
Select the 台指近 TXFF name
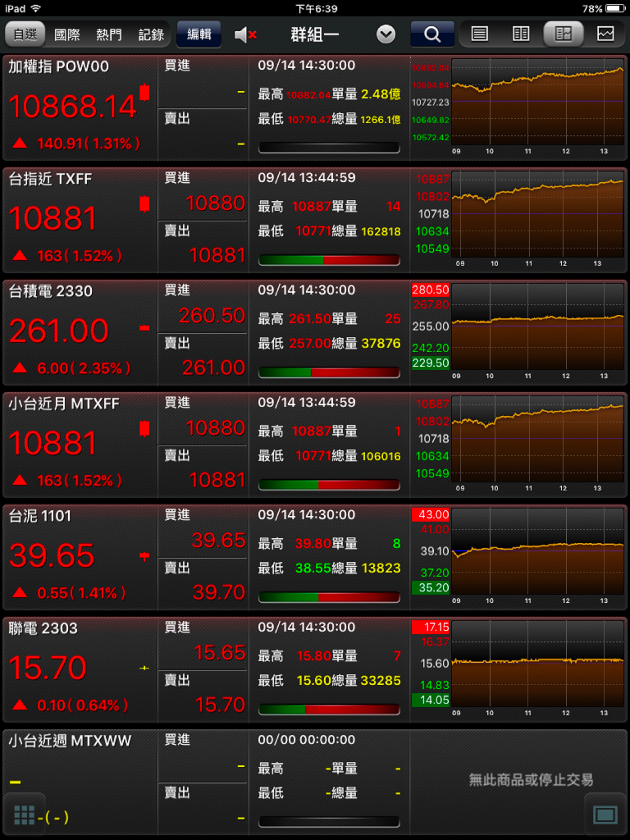click(x=50, y=179)
